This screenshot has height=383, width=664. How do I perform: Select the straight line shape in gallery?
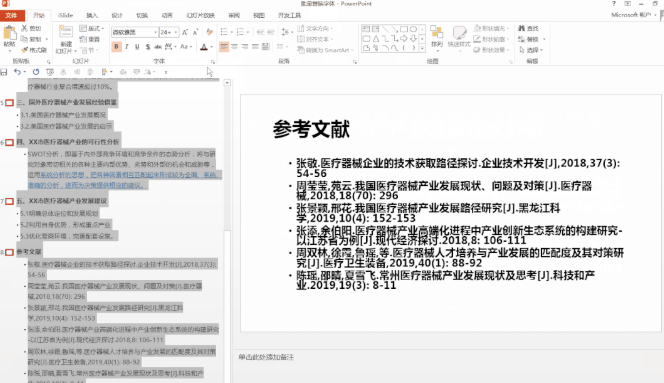385,29
